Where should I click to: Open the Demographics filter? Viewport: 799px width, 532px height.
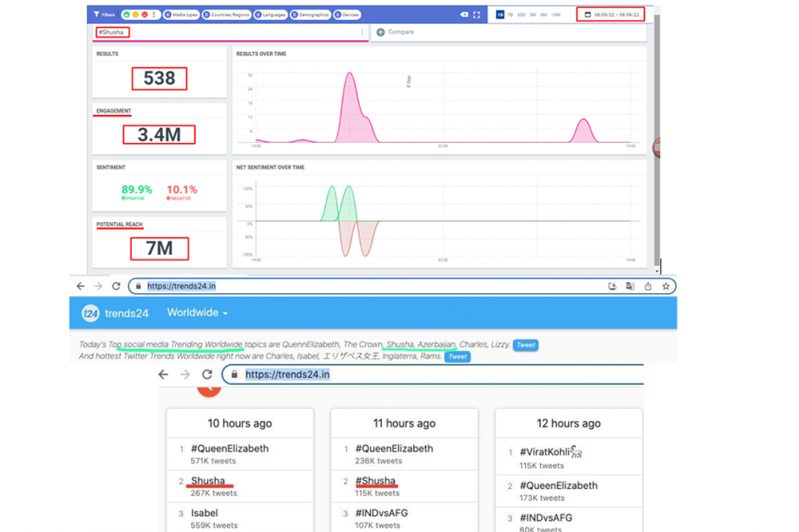coord(310,14)
